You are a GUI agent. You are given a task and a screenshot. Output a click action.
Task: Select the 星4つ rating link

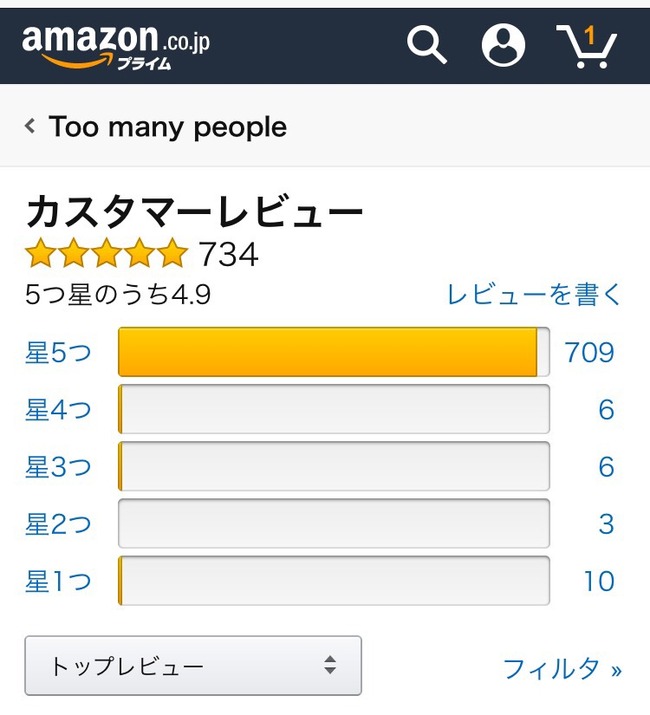(x=58, y=409)
